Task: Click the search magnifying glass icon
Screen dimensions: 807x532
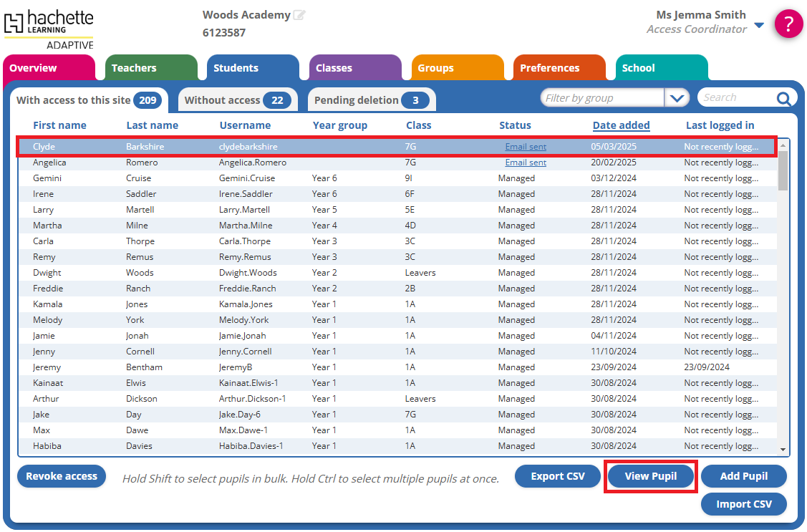Action: (784, 99)
